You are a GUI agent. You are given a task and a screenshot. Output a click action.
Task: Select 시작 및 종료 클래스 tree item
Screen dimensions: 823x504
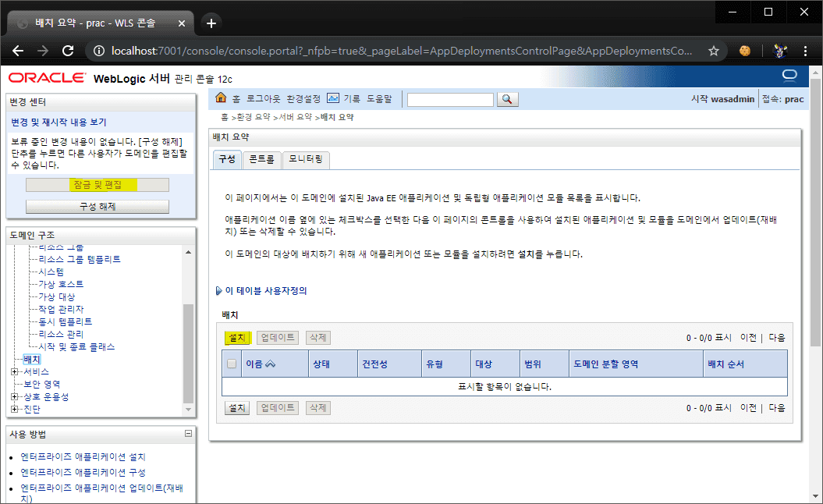(x=76, y=346)
